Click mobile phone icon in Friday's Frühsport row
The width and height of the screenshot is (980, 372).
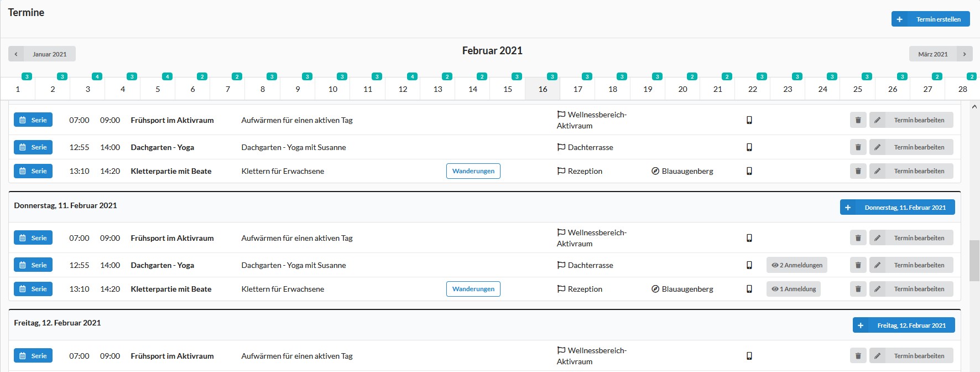(749, 356)
